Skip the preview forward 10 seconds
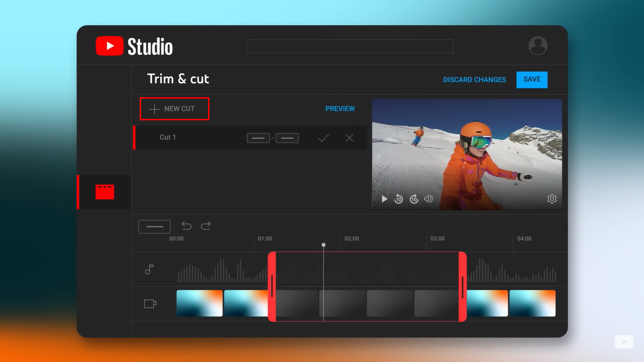The width and height of the screenshot is (644, 362). 414,199
